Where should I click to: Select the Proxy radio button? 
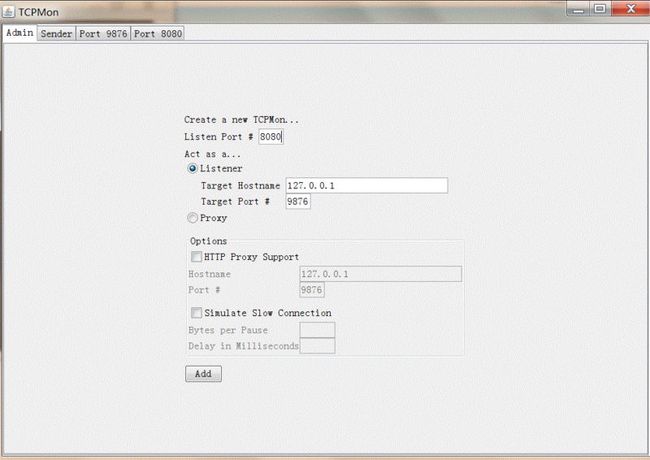pyautogui.click(x=192, y=218)
